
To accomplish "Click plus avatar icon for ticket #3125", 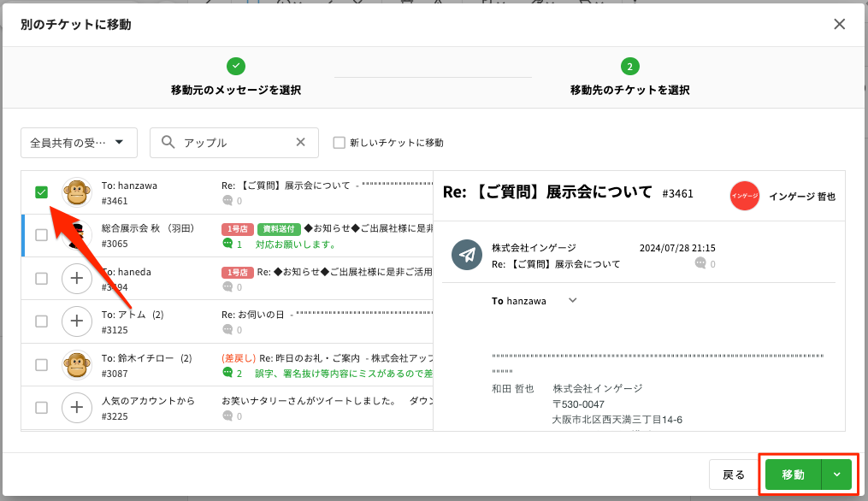I will pos(77,321).
